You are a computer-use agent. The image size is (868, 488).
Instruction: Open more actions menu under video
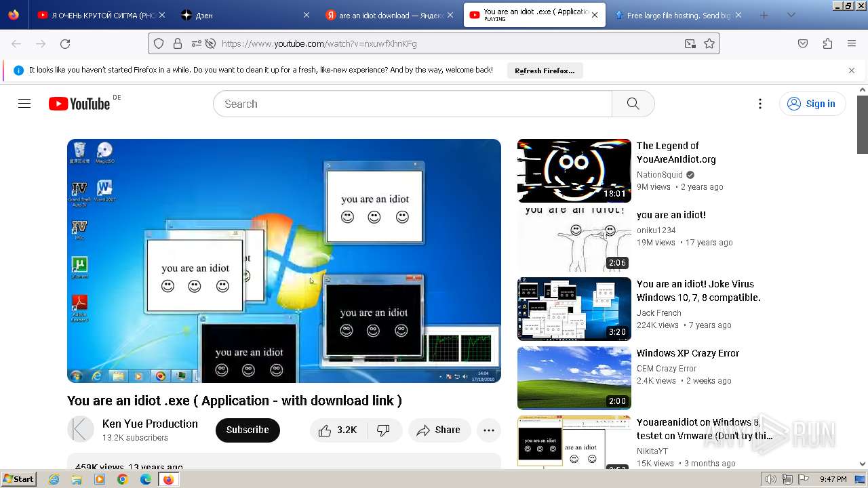pos(489,430)
